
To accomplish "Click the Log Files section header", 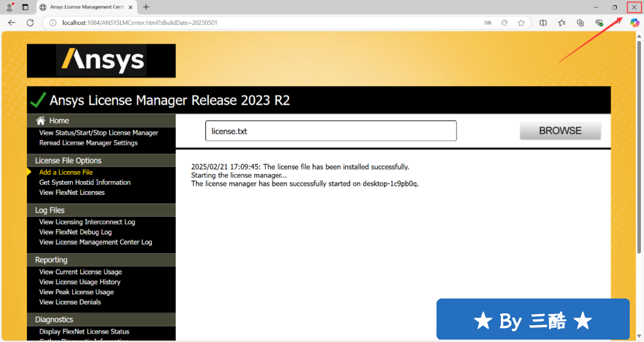I will [x=101, y=210].
